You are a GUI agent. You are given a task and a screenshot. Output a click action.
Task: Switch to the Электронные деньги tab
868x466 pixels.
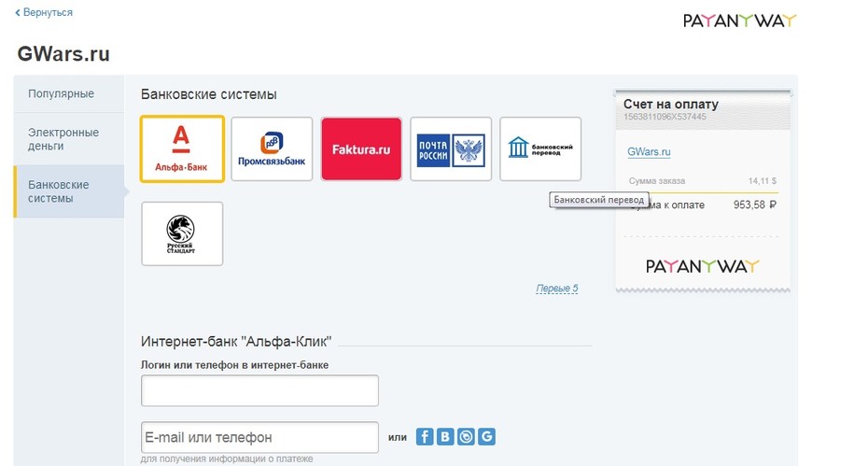point(69,139)
